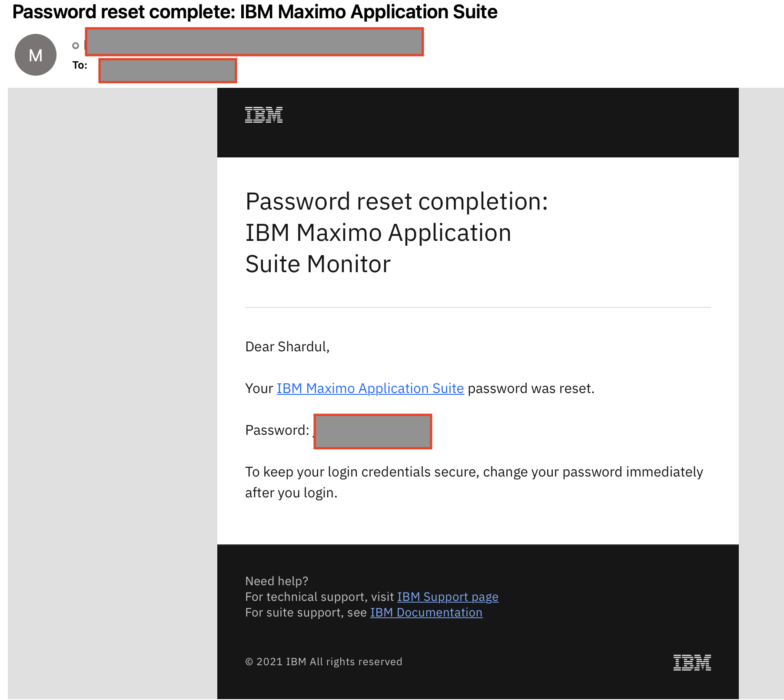Viewport: 784px width, 700px height.
Task: Visit the IBM Support page link
Action: [x=447, y=597]
